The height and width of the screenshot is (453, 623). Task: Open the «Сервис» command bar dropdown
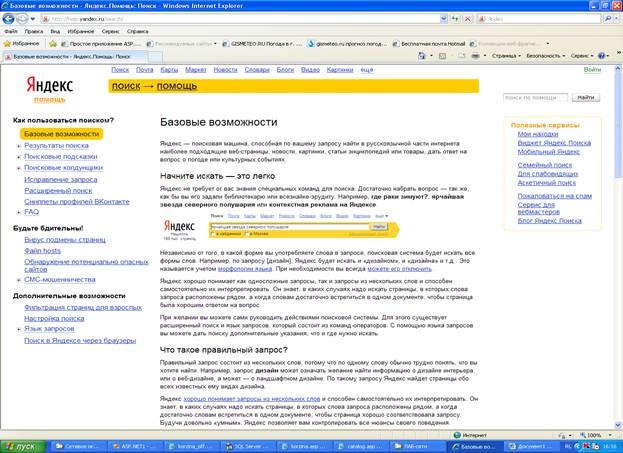click(582, 56)
